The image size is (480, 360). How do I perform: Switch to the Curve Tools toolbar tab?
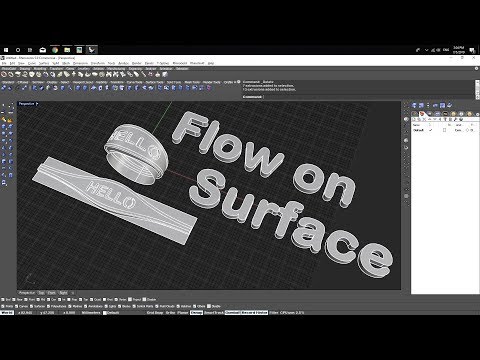134,82
